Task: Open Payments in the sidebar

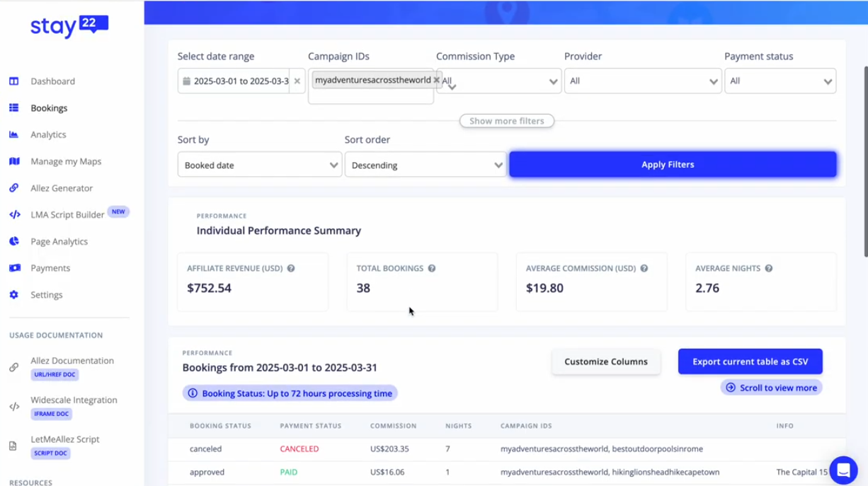Action: click(x=50, y=268)
